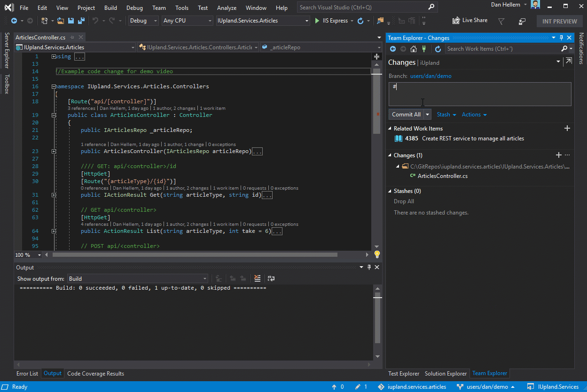Viewport: 587px width, 392px height.
Task: Click the Commit All button
Action: (407, 115)
